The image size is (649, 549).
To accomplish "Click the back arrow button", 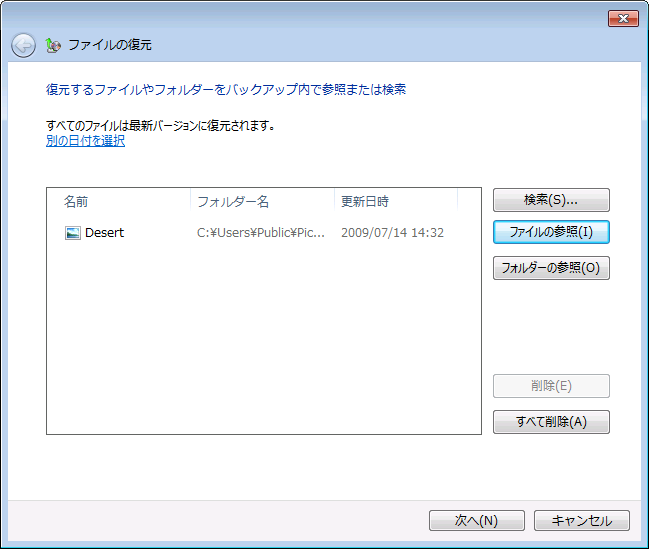I will click(23, 45).
